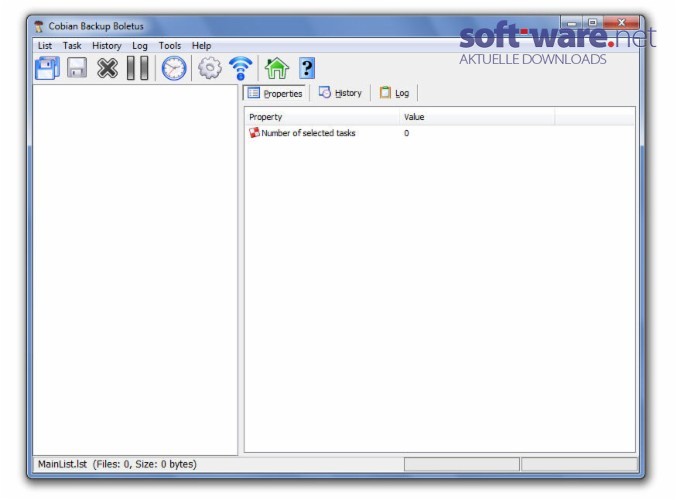Click the value 0 in the Value column
Screen dimensions: 677x500
tap(406, 133)
